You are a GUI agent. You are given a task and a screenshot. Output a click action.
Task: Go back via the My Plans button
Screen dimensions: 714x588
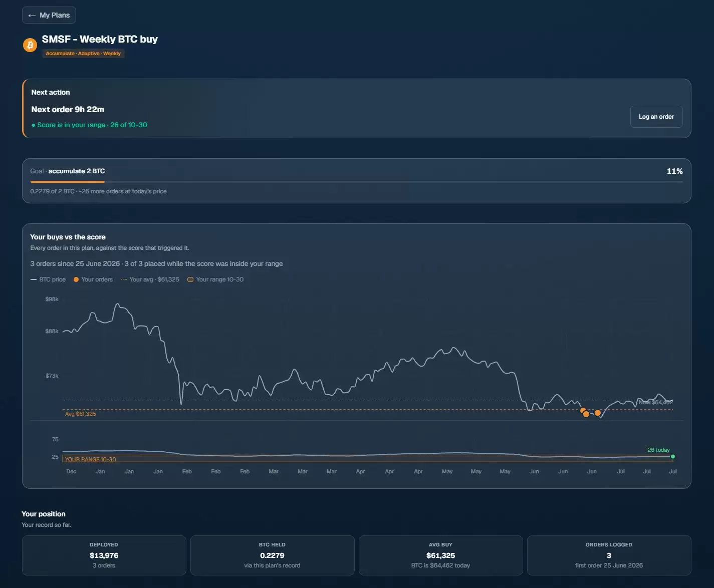pos(49,15)
